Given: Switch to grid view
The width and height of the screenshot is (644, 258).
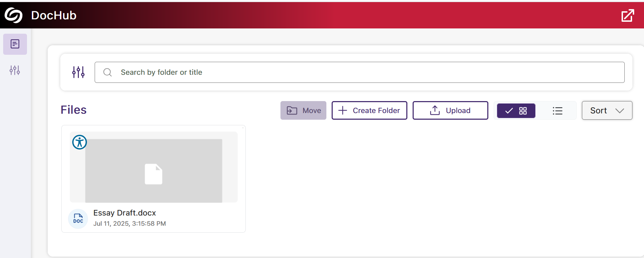Looking at the screenshot, I should coord(516,111).
